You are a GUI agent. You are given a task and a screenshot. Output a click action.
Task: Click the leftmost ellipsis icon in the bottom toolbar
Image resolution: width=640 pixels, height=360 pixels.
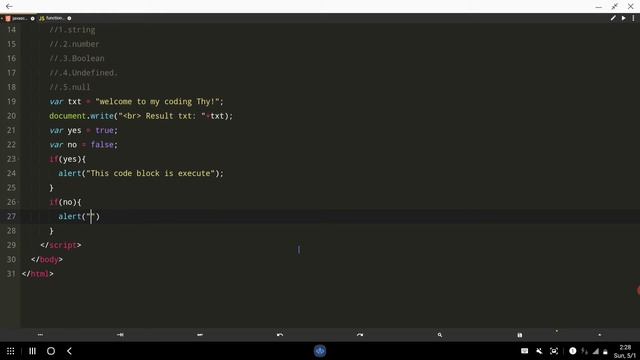40,335
